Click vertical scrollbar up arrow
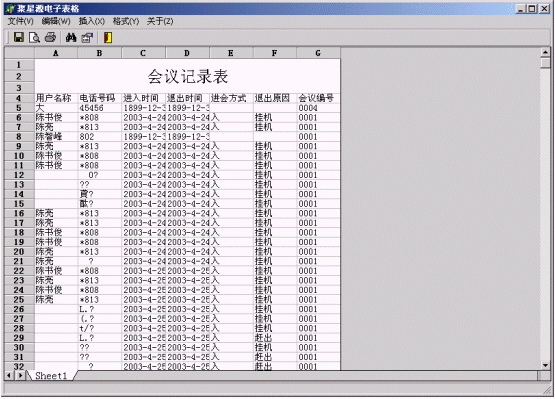The image size is (555, 399). (545, 52)
